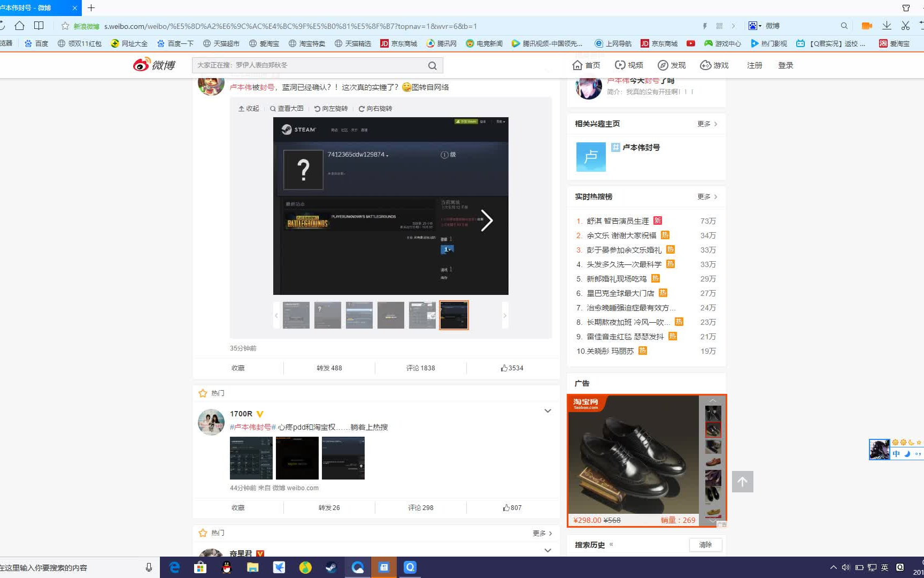Open hot search 余文乐 谢谢大家祝福
The height and width of the screenshot is (578, 924).
[621, 235]
